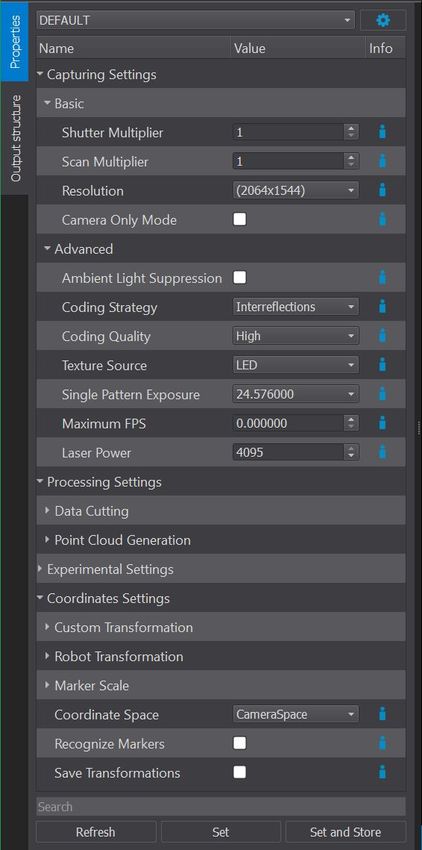The image size is (422, 850).
Task: Click the Search input field
Action: pyautogui.click(x=221, y=807)
